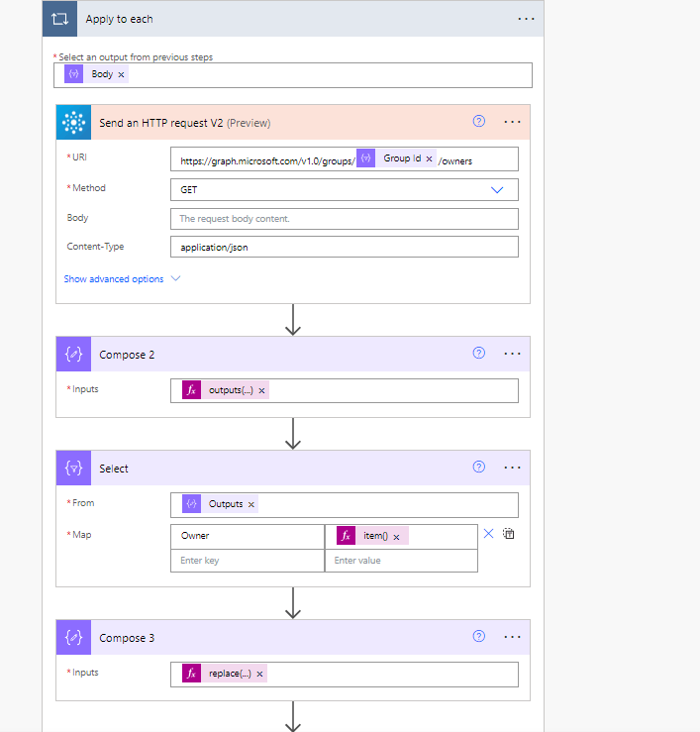This screenshot has width=700, height=732.
Task: Click the Body dynamic content token
Action: pos(96,74)
